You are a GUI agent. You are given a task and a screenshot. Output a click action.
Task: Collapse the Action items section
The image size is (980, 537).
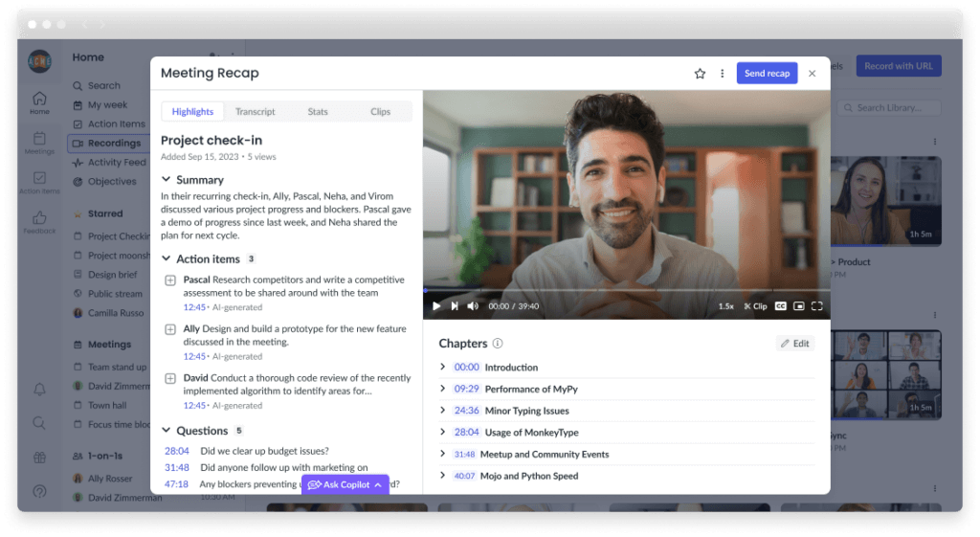166,258
